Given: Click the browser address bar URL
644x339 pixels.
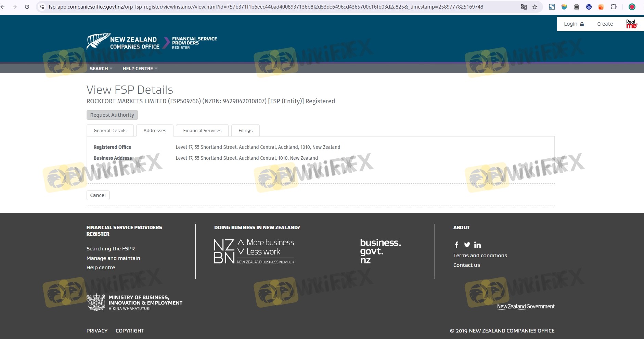Looking at the screenshot, I should point(266,7).
